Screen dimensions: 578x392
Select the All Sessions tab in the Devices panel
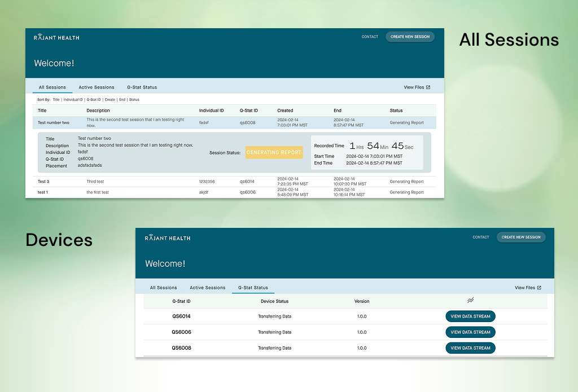[164, 287]
